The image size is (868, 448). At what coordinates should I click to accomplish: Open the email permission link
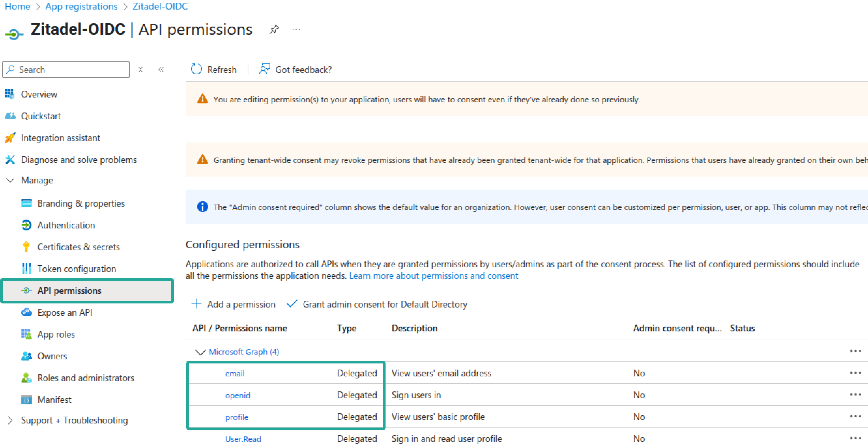235,373
